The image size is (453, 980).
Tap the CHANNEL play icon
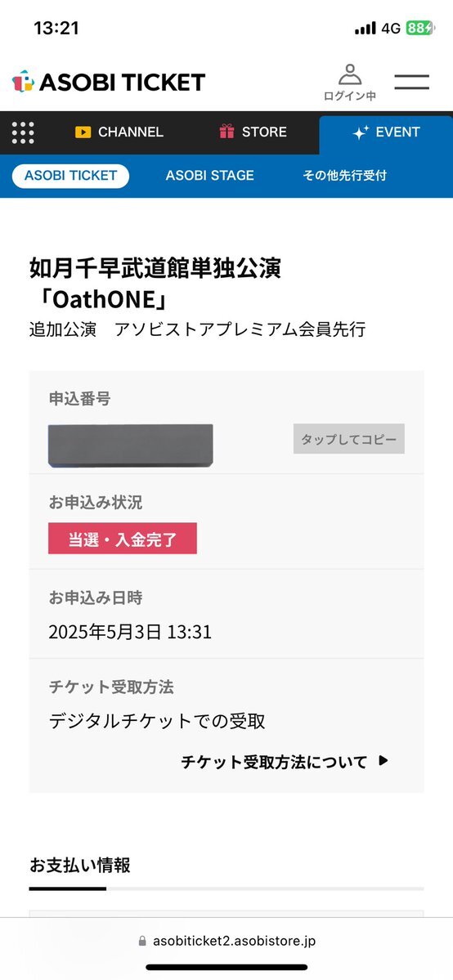(x=83, y=132)
